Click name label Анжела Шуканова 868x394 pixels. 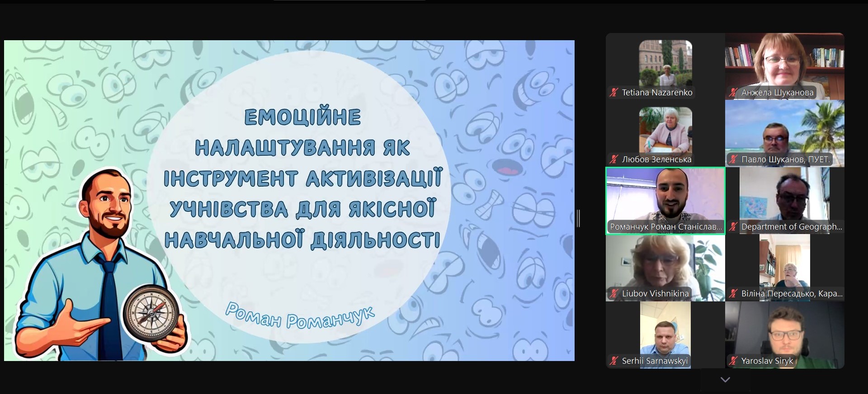tap(777, 93)
